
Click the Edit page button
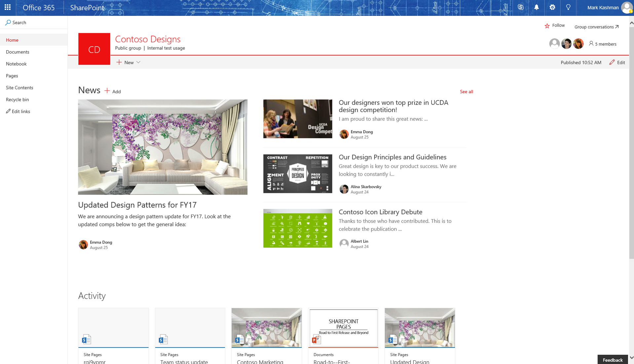[x=617, y=62]
